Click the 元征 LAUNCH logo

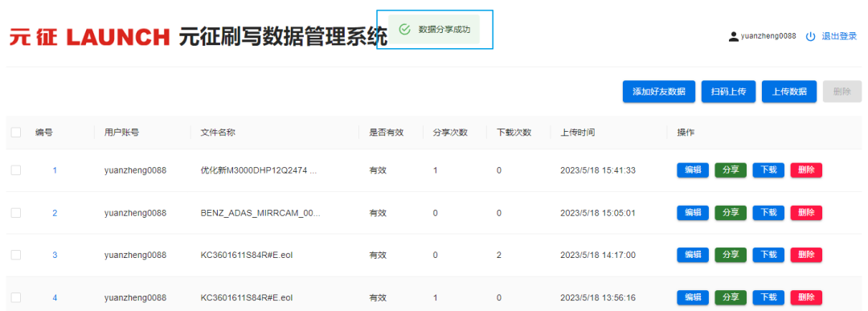[90, 37]
